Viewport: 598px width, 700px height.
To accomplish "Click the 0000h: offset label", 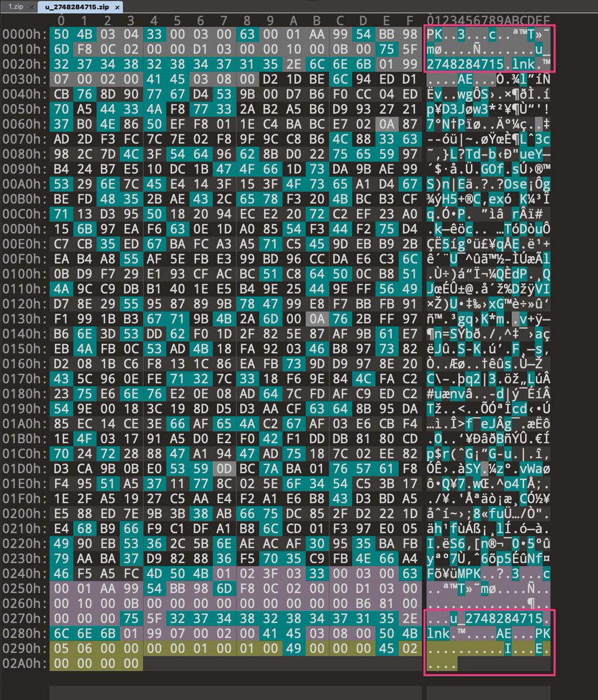I will (x=23, y=34).
